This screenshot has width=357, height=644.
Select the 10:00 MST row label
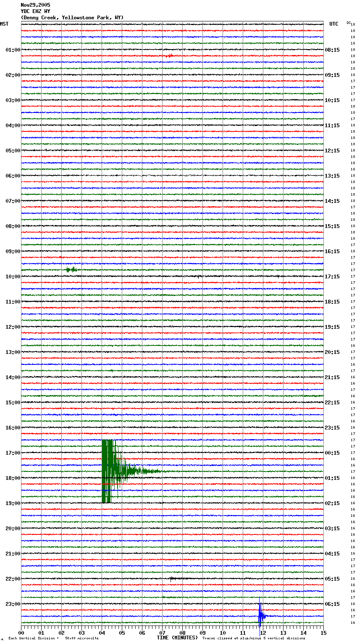tap(13, 277)
